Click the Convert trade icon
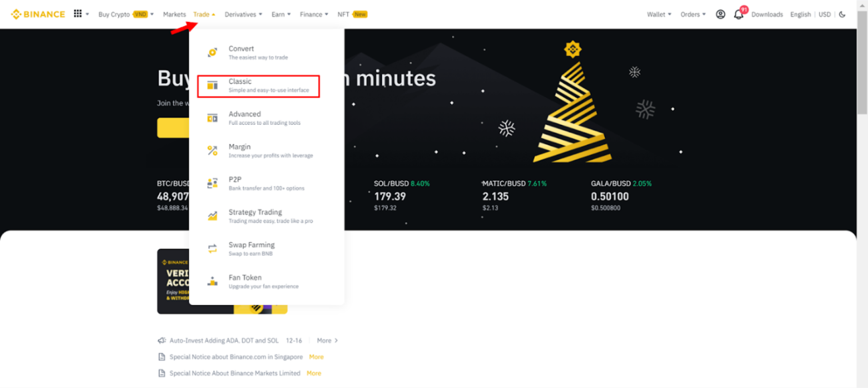Viewport: 868px width, 388px height. click(x=212, y=53)
